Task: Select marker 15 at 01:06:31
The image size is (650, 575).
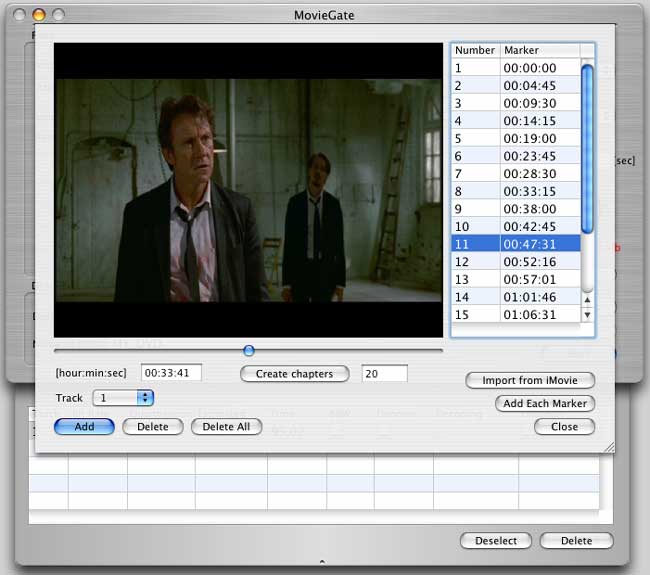Action: pyautogui.click(x=516, y=314)
